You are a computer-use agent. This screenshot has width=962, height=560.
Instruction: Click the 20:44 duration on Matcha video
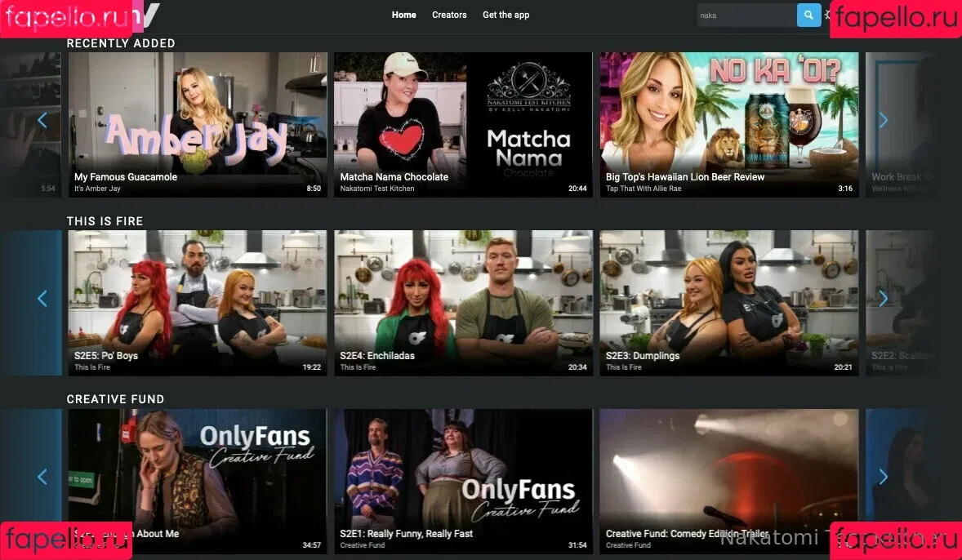pyautogui.click(x=577, y=189)
